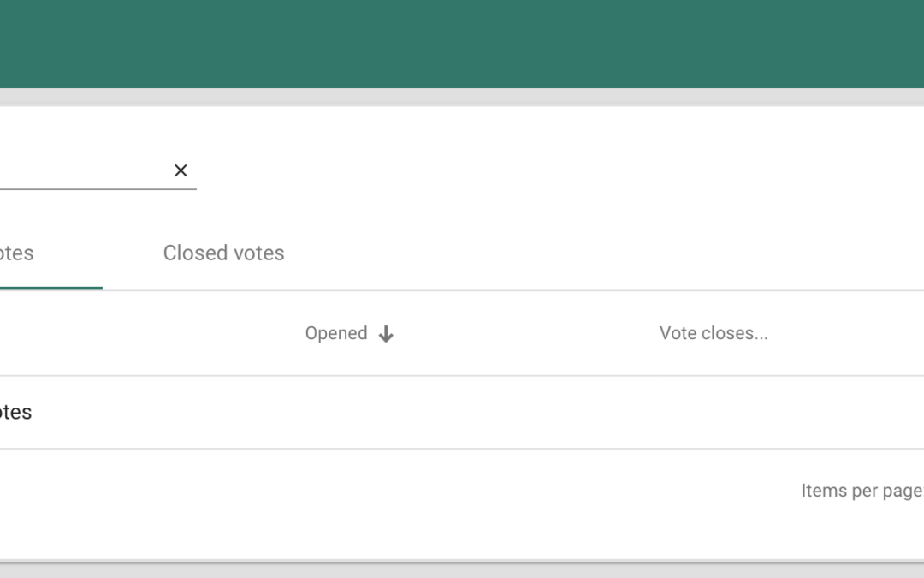Click the gray page background below the card
924x578 pixels.
point(462,571)
